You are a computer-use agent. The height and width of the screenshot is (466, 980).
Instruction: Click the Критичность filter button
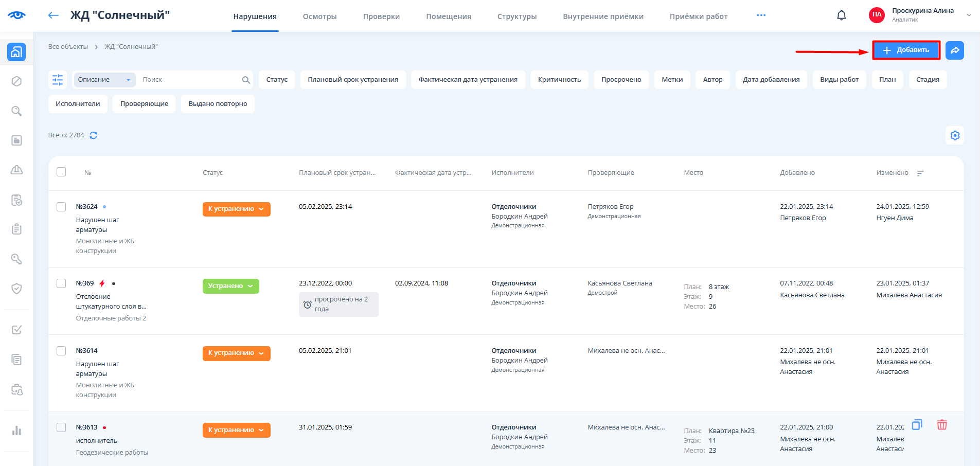[x=559, y=80]
